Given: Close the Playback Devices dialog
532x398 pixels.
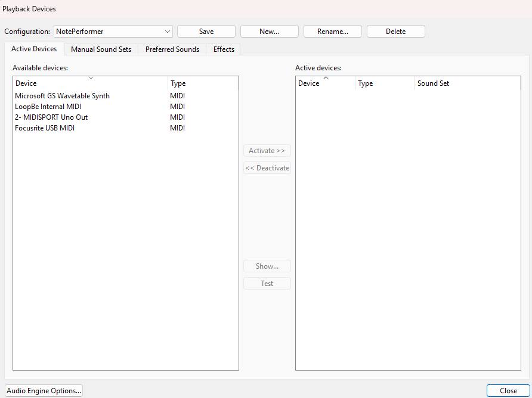Looking at the screenshot, I should pos(508,391).
